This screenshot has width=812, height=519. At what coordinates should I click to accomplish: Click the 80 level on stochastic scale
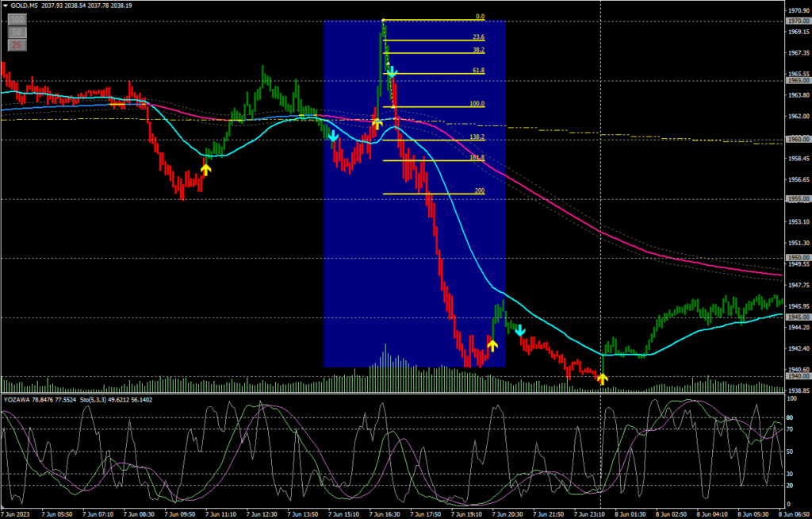[789, 418]
